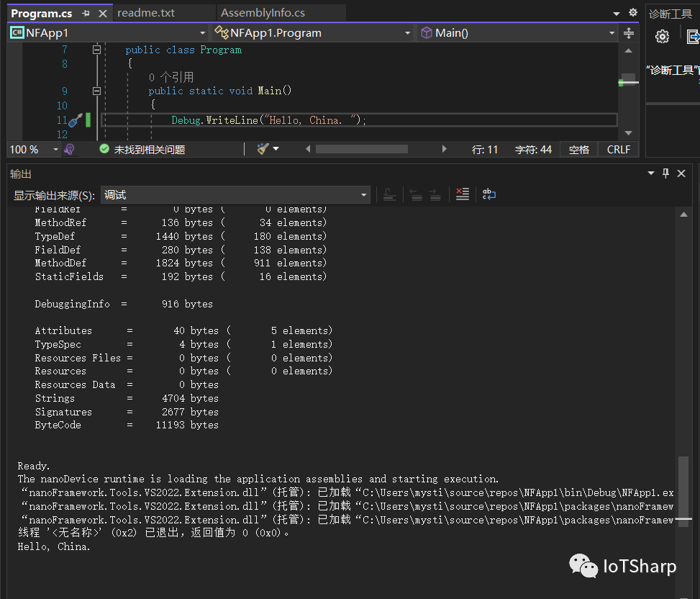Open the Main() member dropdown
Viewport: 700px width, 599px height.
(612, 33)
